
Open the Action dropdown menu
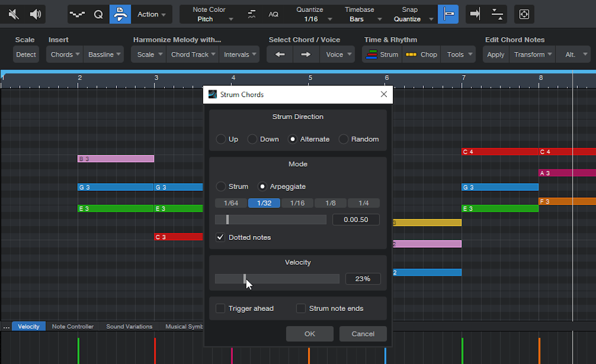coord(152,14)
